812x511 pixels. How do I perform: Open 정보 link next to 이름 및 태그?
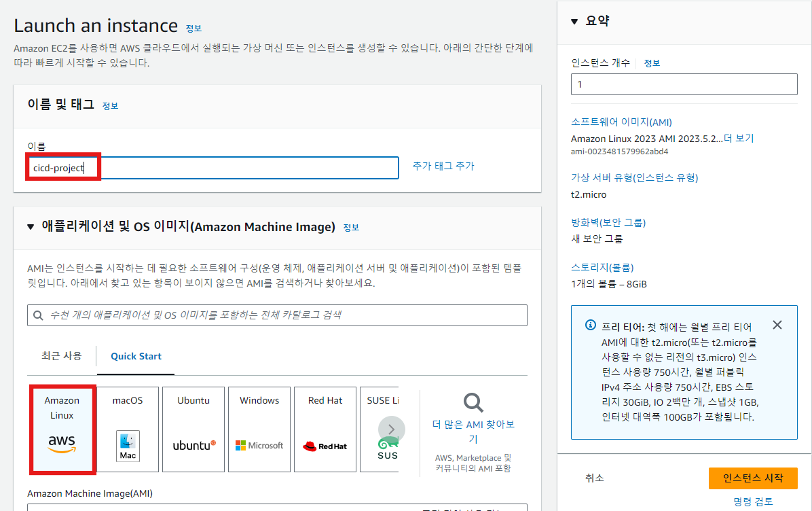pos(110,106)
